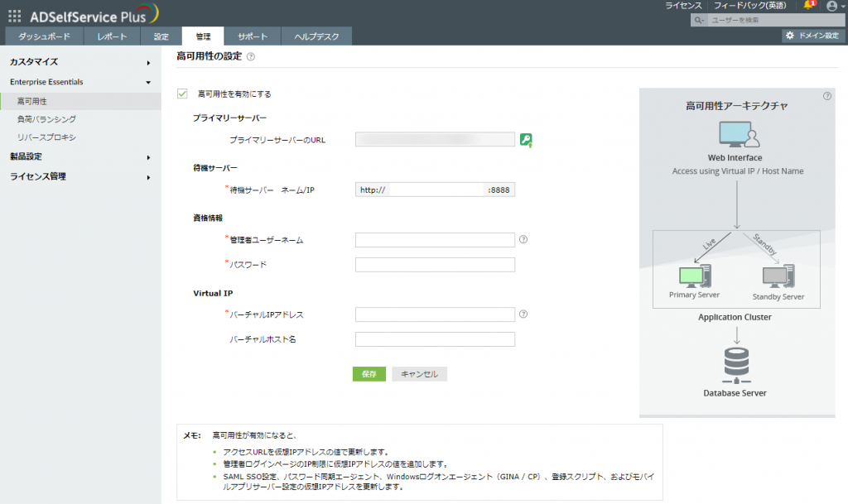Toggle the high availability enable checkbox off
The width and height of the screenshot is (848, 504).
coord(183,94)
